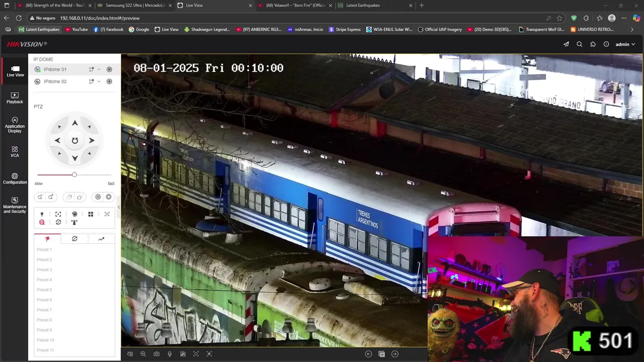The width and height of the screenshot is (644, 362).
Task: Open the admin user dropdown
Action: pyautogui.click(x=625, y=44)
